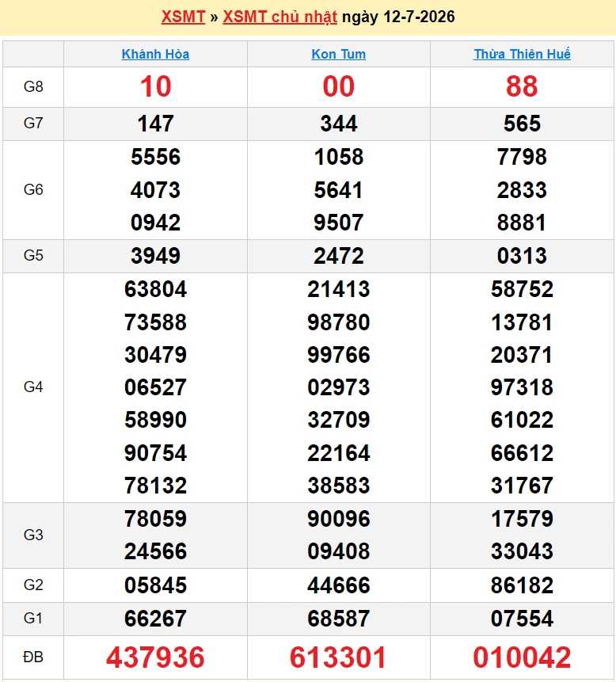Click G5 value 0313
The height and width of the screenshot is (682, 616).
[522, 256]
